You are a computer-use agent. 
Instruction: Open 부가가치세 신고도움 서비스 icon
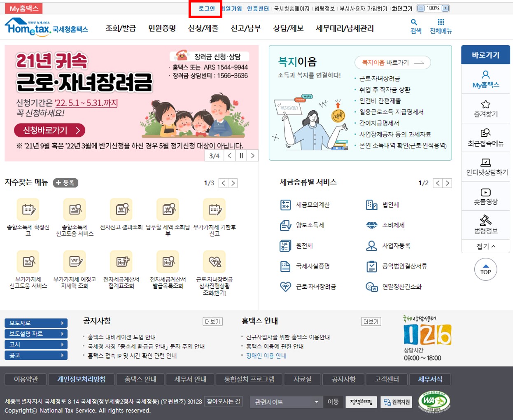pyautogui.click(x=28, y=261)
